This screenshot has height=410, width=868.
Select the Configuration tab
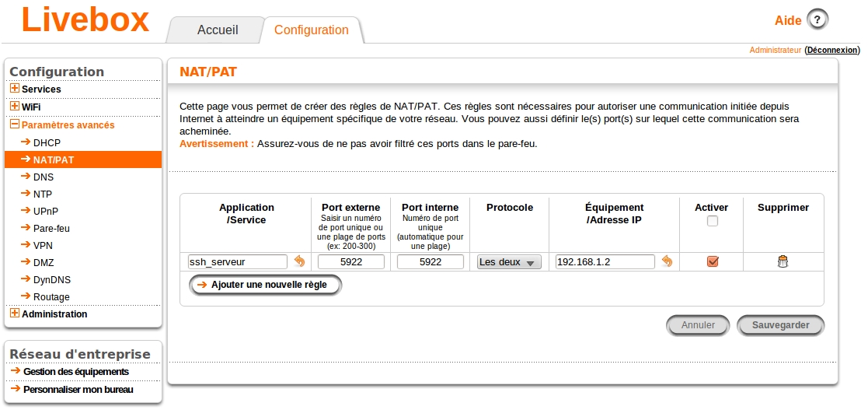pos(312,30)
